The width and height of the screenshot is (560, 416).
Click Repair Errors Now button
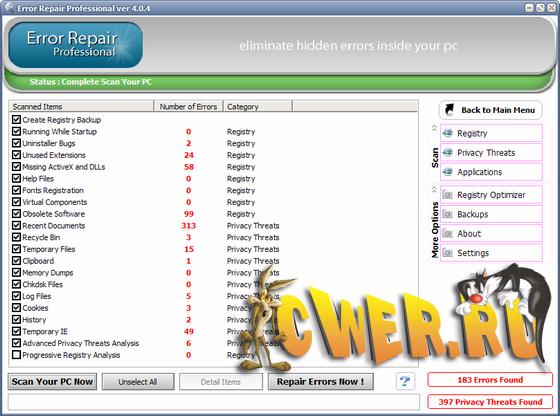coord(321,382)
